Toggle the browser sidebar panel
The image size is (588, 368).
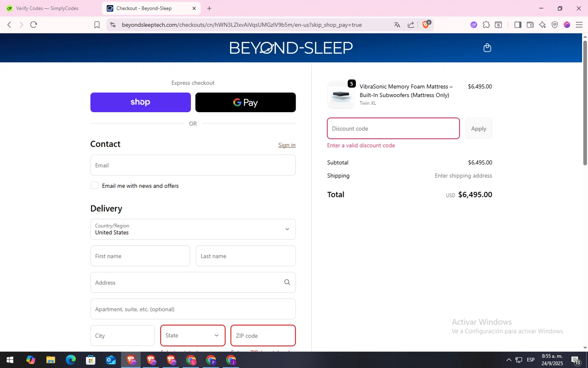pos(517,25)
